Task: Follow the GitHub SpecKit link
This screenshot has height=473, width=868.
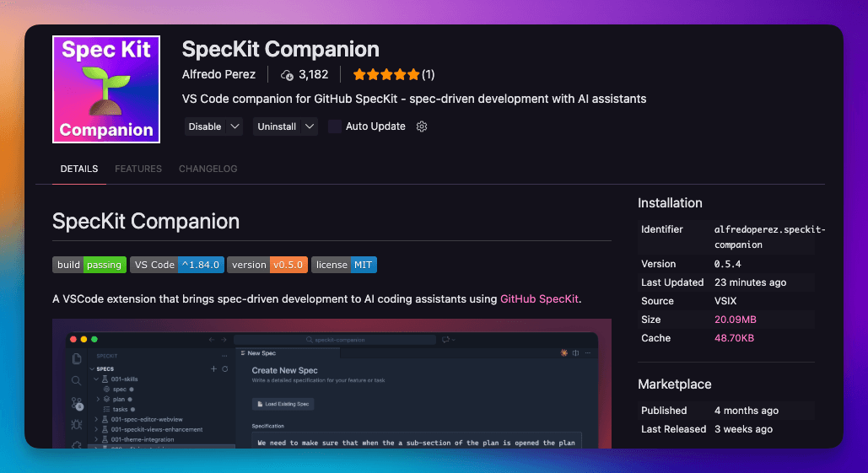Action: click(x=539, y=298)
